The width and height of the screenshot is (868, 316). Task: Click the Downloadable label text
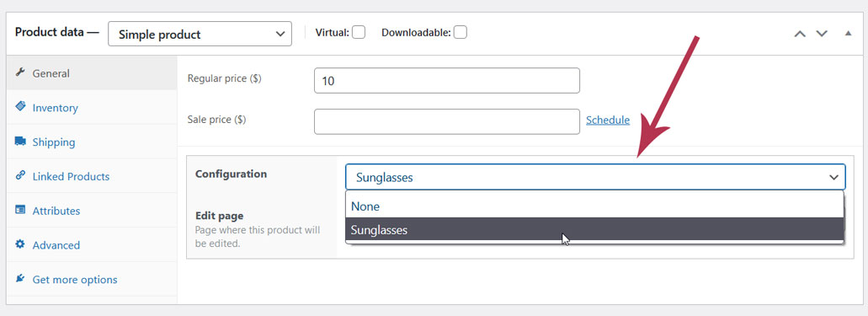tap(416, 33)
